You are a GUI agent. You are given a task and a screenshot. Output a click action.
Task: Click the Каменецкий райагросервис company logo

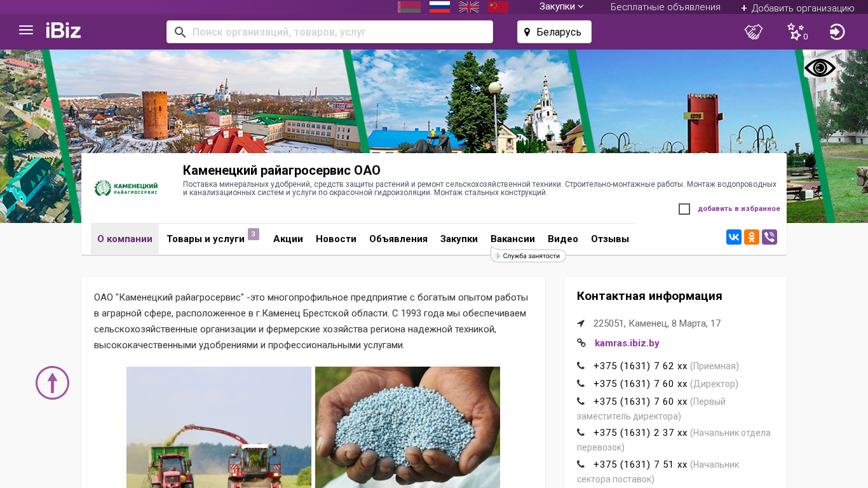(x=126, y=188)
